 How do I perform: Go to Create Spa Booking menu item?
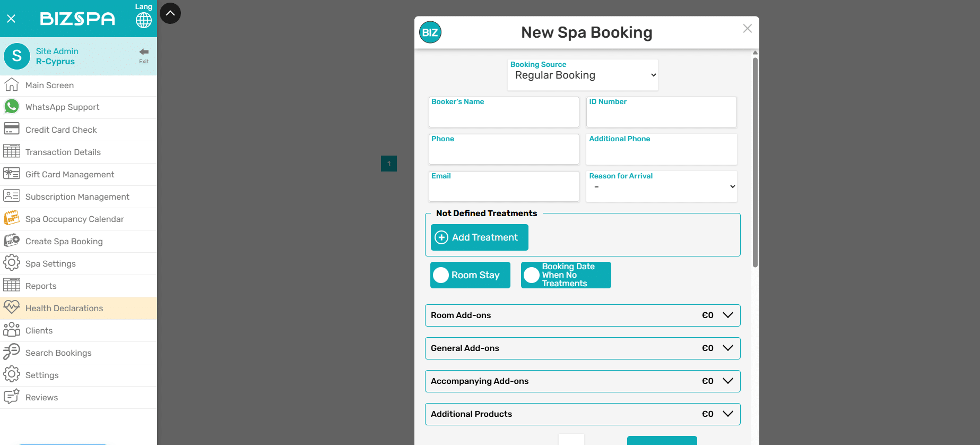tap(64, 242)
